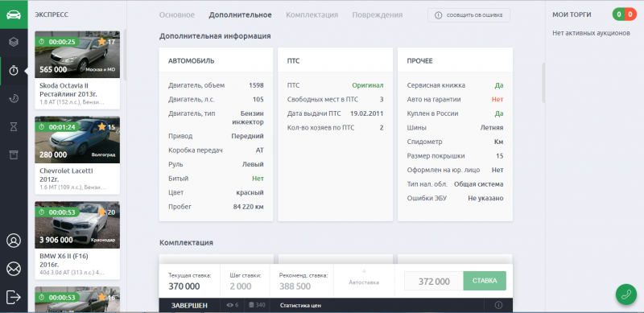Image resolution: width=644 pixels, height=313 pixels.
Task: Switch to the Комплектация tab
Action: tap(312, 15)
